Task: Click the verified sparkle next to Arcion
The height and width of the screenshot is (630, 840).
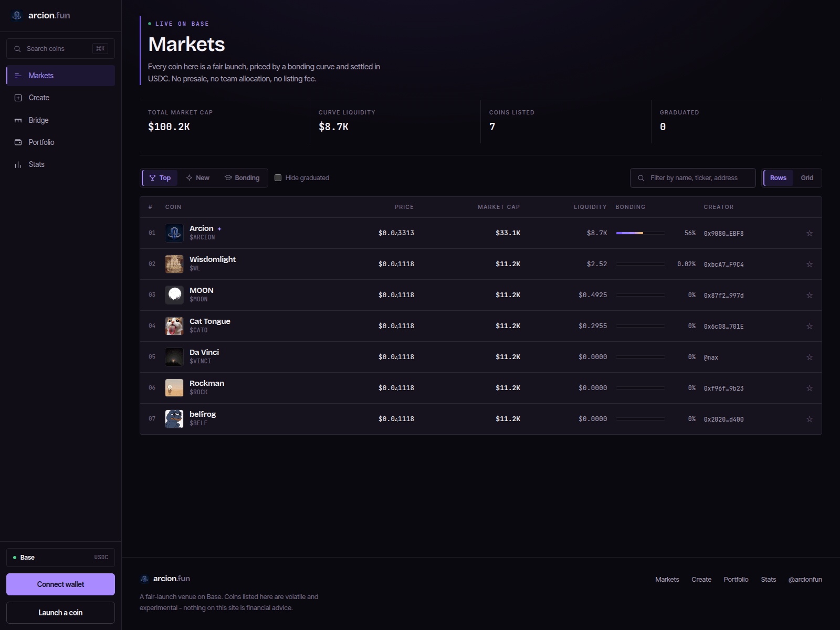Action: coord(219,229)
